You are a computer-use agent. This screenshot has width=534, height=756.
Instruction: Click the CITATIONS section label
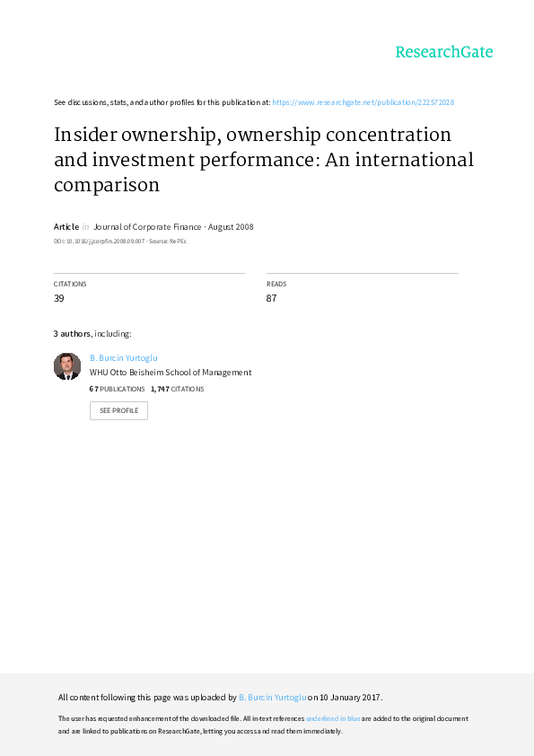70,284
